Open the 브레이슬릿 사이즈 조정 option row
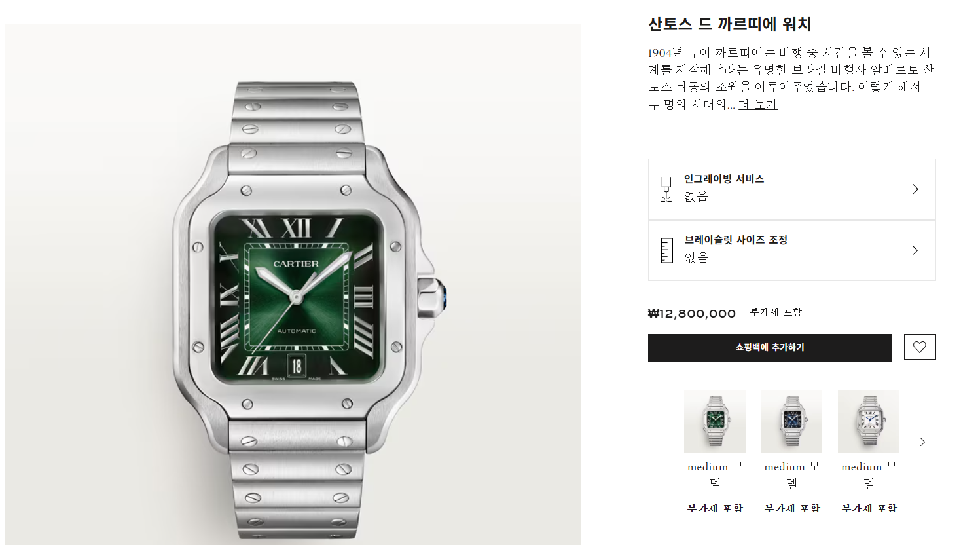The width and height of the screenshot is (980, 545). click(792, 250)
